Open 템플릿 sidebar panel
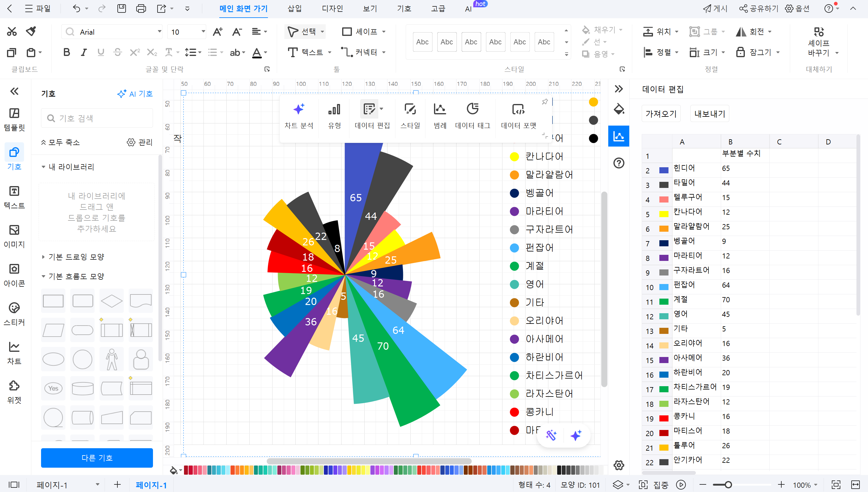 14,120
